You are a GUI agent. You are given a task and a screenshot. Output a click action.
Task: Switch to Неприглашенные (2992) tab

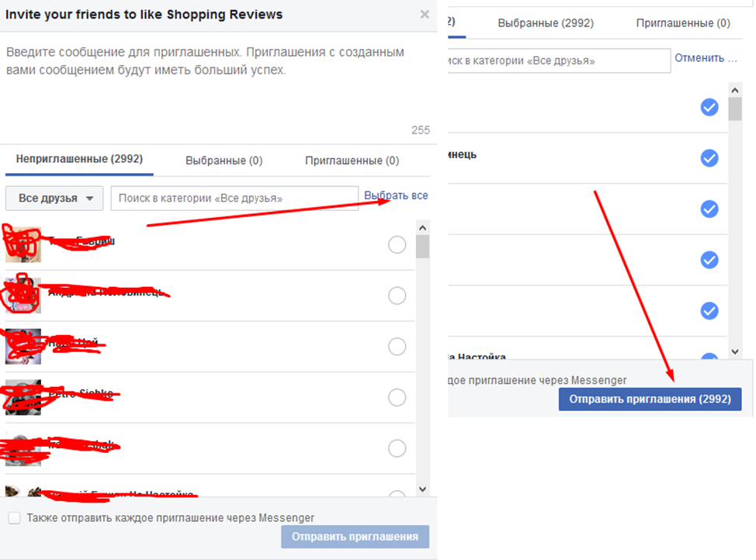79,160
